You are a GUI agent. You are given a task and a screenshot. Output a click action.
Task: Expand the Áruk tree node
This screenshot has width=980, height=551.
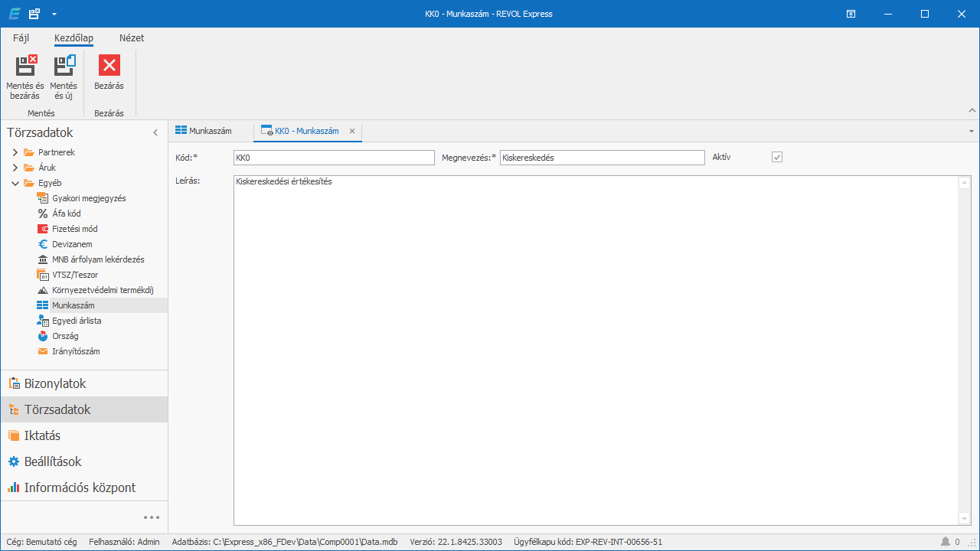coord(15,168)
